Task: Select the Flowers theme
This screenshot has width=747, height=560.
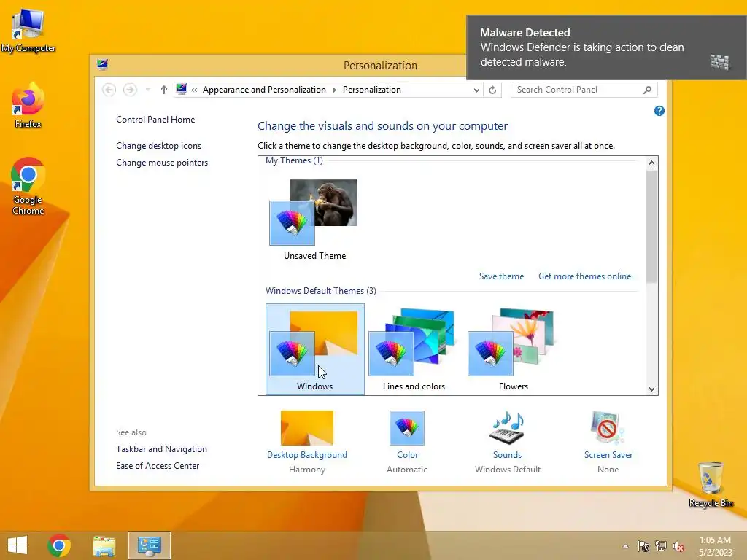Action: [x=513, y=349]
